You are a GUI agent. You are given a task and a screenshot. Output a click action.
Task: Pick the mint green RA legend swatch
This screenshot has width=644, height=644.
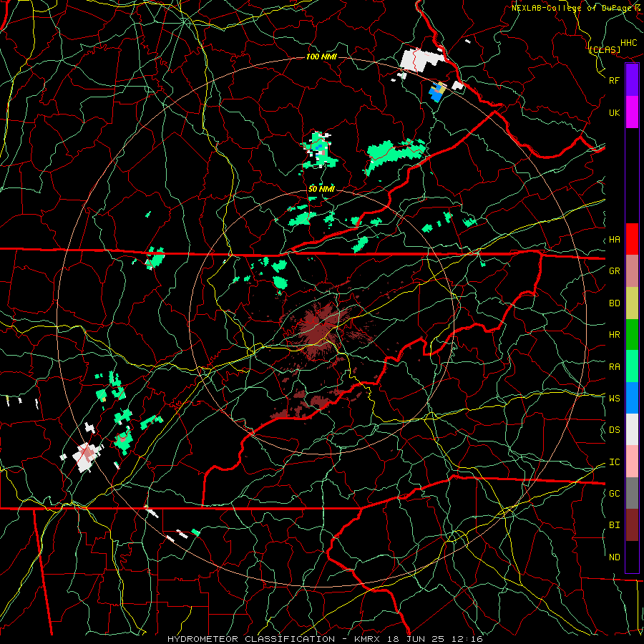click(632, 366)
